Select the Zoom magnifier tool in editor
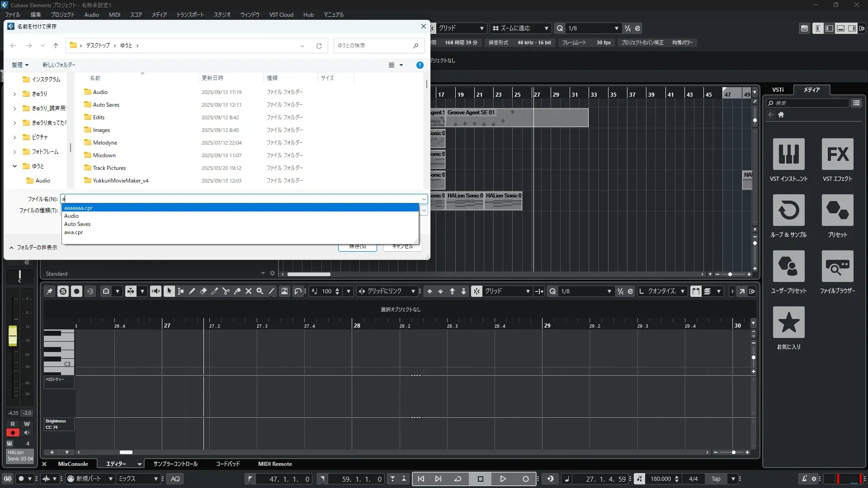Viewport: 868px width, 488px height. tap(259, 291)
